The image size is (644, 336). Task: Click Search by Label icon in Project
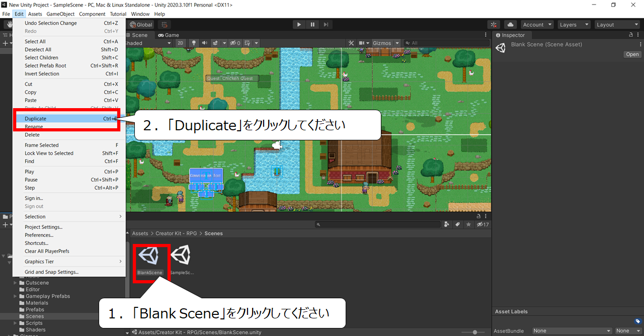(x=458, y=224)
